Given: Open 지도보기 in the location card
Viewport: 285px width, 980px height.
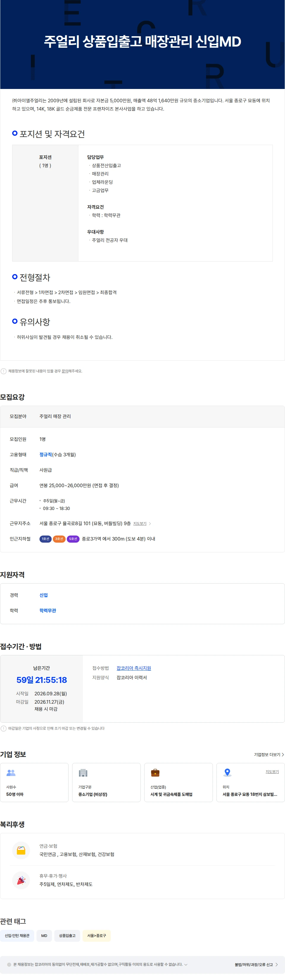Looking at the screenshot, I should click(272, 772).
